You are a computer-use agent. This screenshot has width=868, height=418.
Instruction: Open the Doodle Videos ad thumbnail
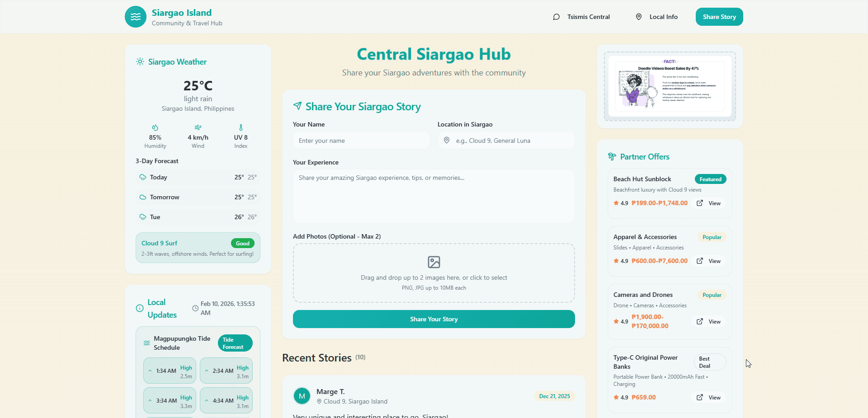click(670, 86)
